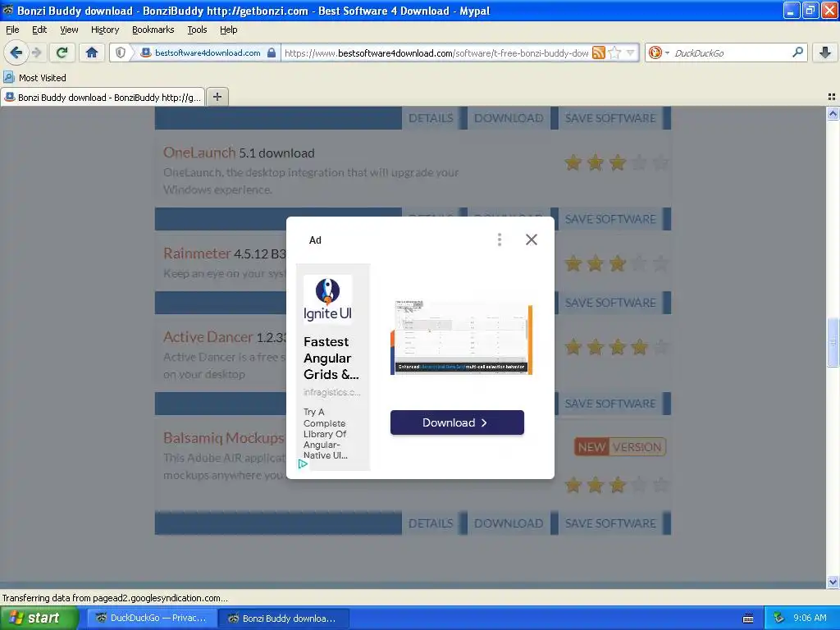
Task: Click the on-screen keyboard tray icon
Action: pyautogui.click(x=748, y=619)
